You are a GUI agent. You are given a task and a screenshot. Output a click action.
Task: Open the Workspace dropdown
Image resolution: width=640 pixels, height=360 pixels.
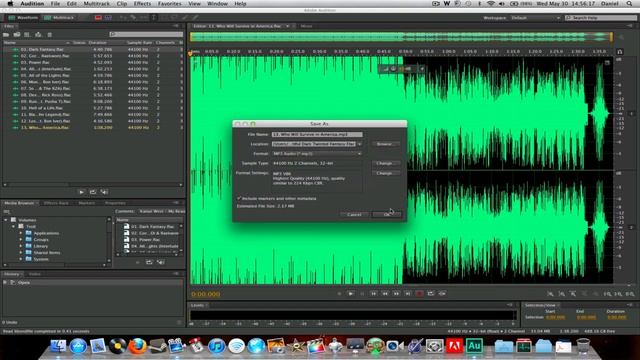click(x=535, y=18)
